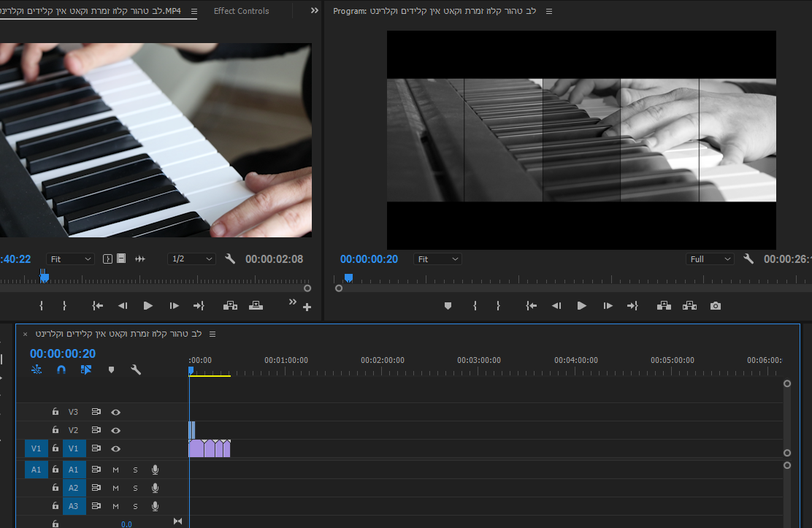The image size is (812, 528).
Task: Open Timeline Display Settings wrench
Action: pyautogui.click(x=136, y=370)
